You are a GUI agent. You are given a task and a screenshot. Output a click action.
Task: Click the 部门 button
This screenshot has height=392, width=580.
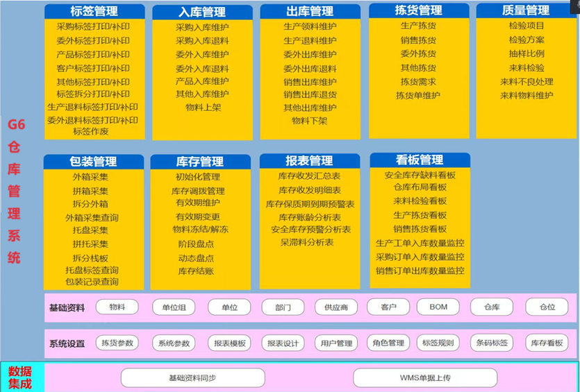pos(283,307)
